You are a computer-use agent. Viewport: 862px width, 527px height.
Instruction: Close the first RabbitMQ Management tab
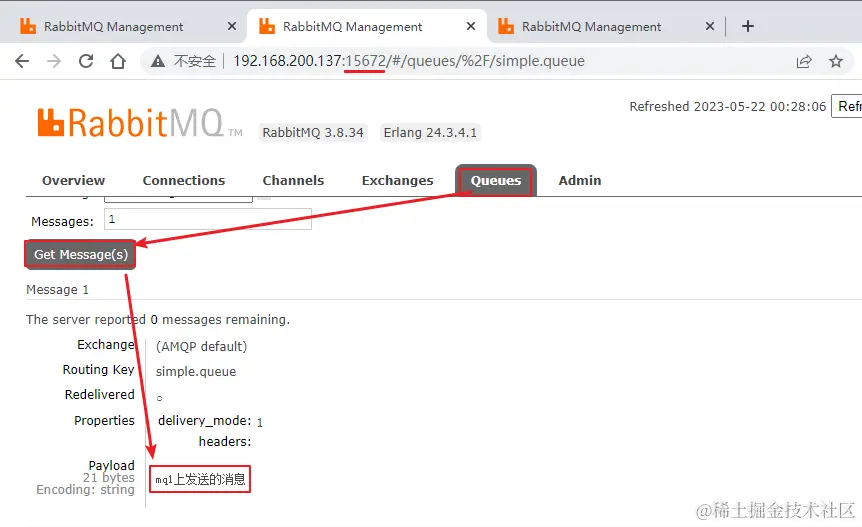232,26
